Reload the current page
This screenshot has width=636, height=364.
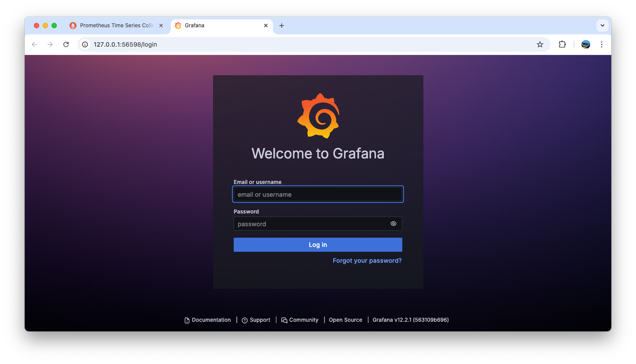[66, 44]
